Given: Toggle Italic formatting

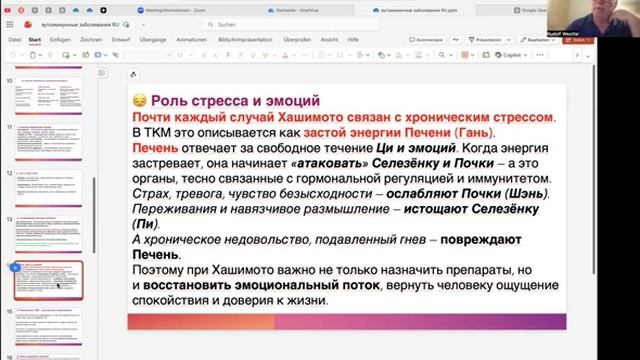Looking at the screenshot, I should [x=241, y=55].
